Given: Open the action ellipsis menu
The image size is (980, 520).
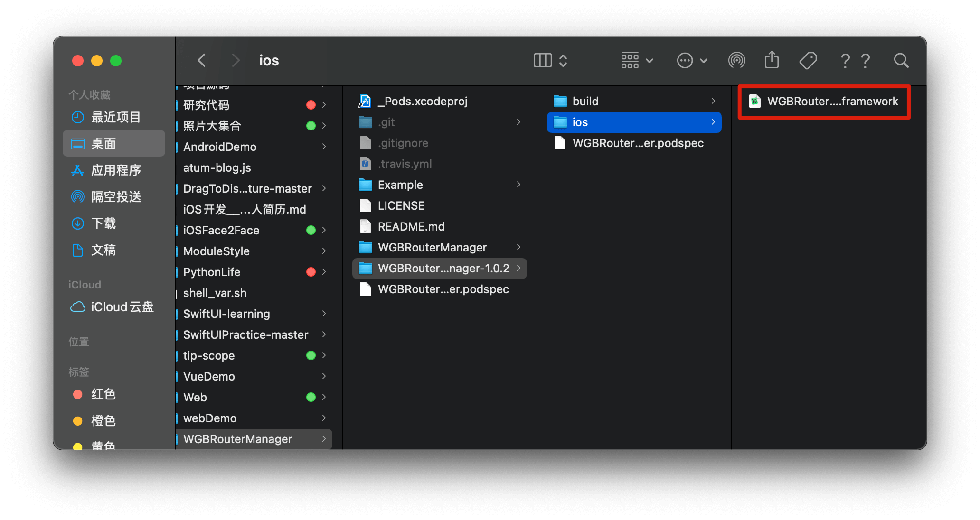Looking at the screenshot, I should (x=692, y=61).
